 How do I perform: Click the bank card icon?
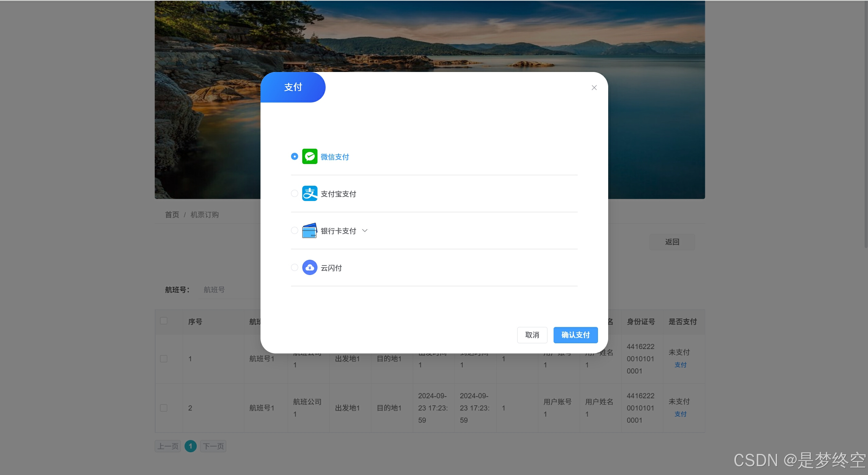tap(309, 231)
